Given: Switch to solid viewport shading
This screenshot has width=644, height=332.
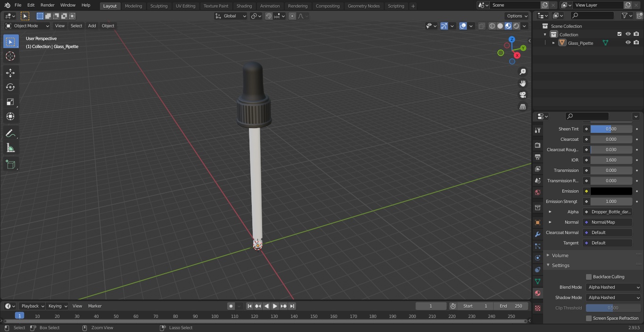Looking at the screenshot, I should click(x=500, y=26).
